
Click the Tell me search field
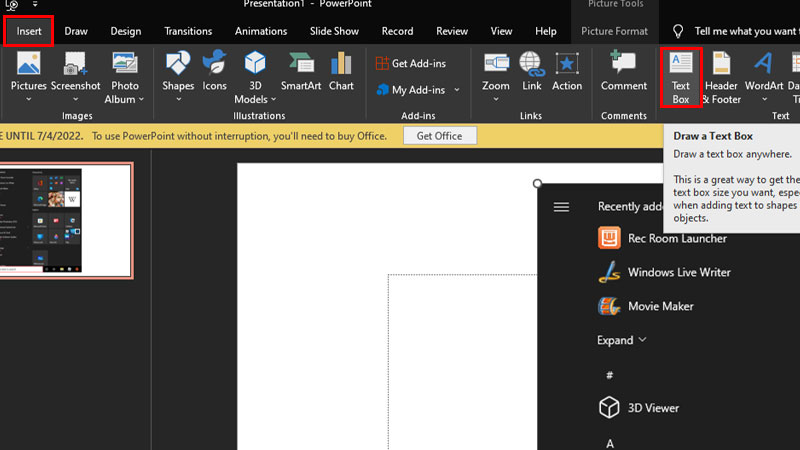click(746, 31)
